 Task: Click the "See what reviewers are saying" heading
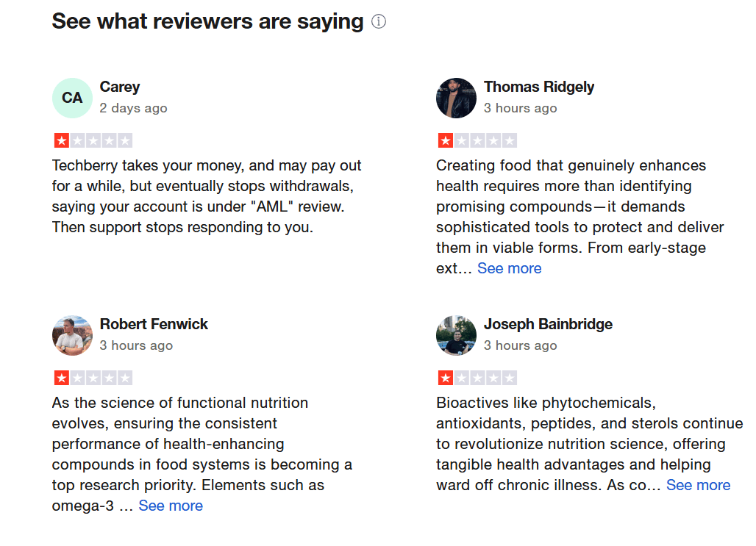coord(207,22)
